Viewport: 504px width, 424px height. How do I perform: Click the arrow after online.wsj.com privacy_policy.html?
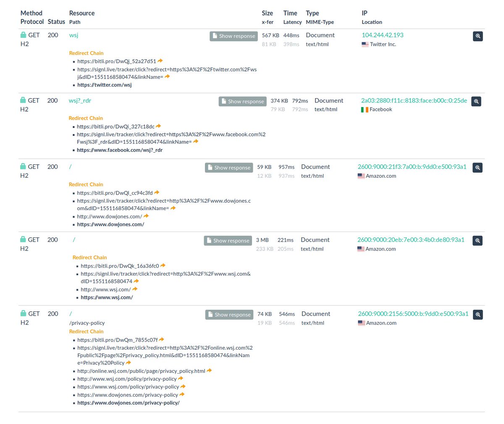(209, 371)
